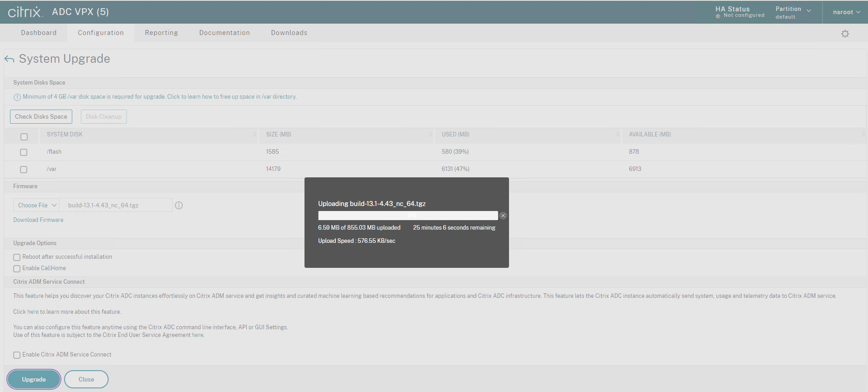868x392 pixels.
Task: Open the End User Service Agreement 'here' link
Action: tap(198, 335)
